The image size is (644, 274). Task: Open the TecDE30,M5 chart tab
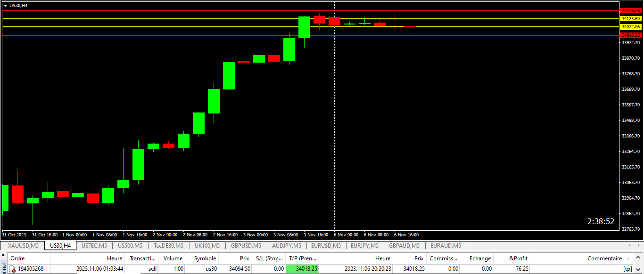click(x=170, y=245)
